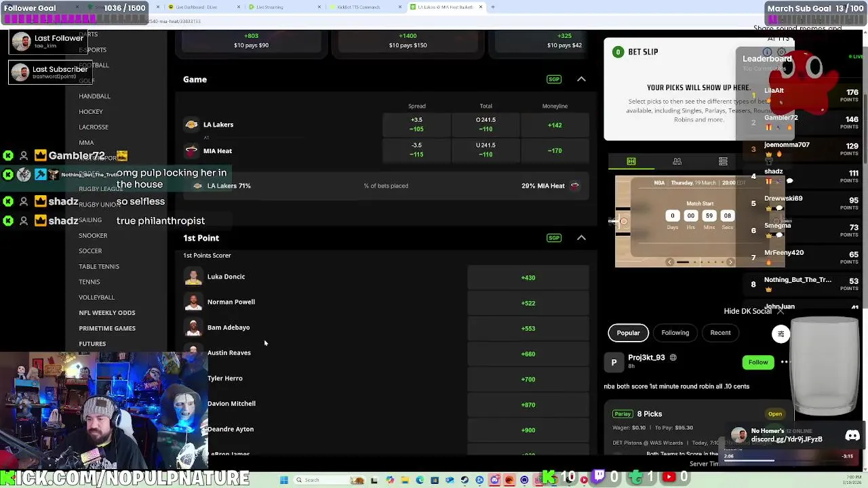
Task: Click the LA Lakers team logo
Action: [192, 125]
